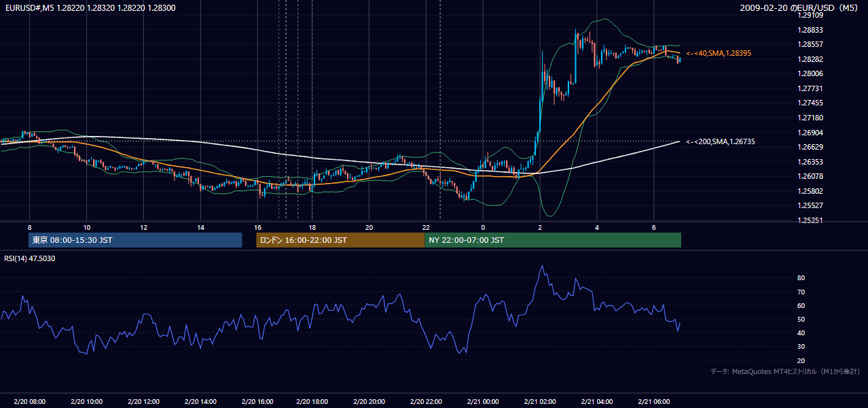Image resolution: width=868 pixels, height=408 pixels.
Task: Click the hour label 14 under the price chart
Action: tap(200, 227)
